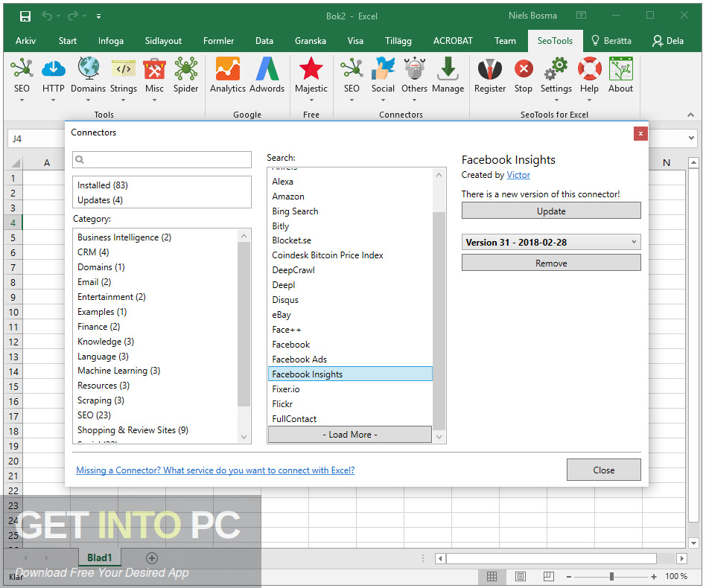Image resolution: width=706 pixels, height=588 pixels.
Task: Switch to Page Layout view in status bar
Action: (x=520, y=576)
